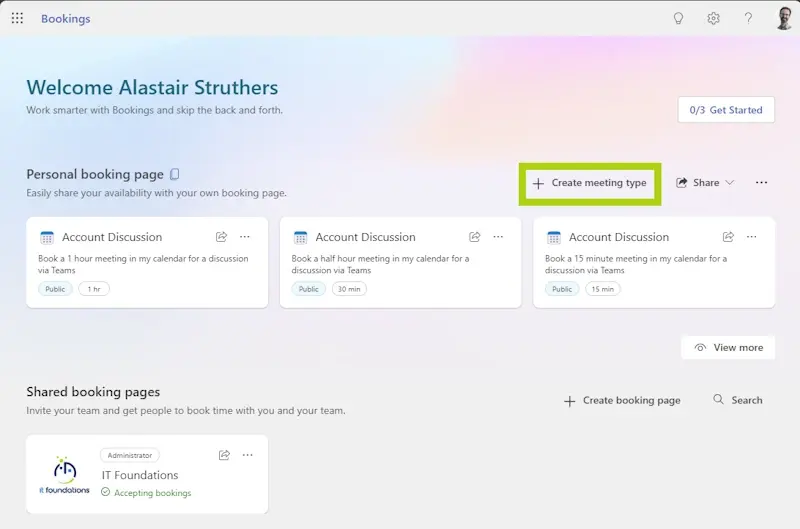Copy the personal booking page link
Image resolution: width=800 pixels, height=529 pixels.
click(175, 174)
